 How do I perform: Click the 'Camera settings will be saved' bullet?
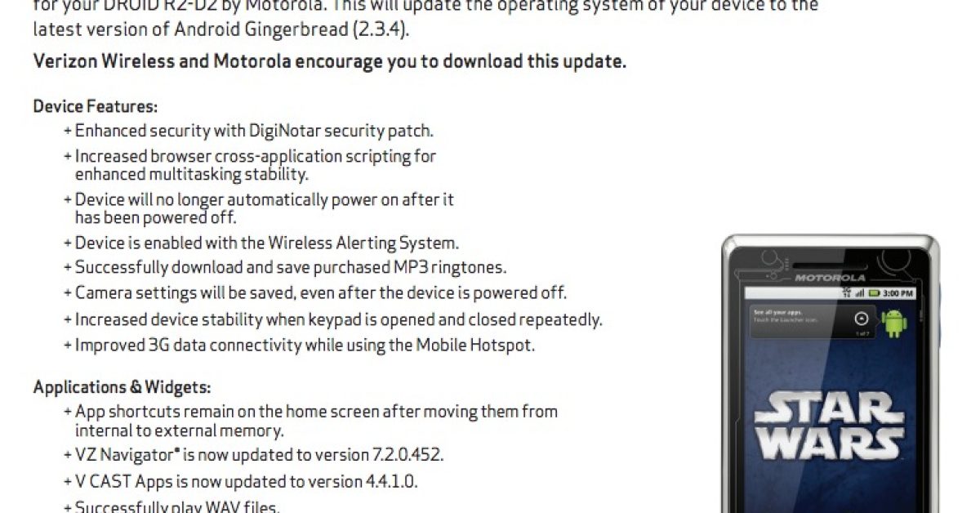click(314, 292)
